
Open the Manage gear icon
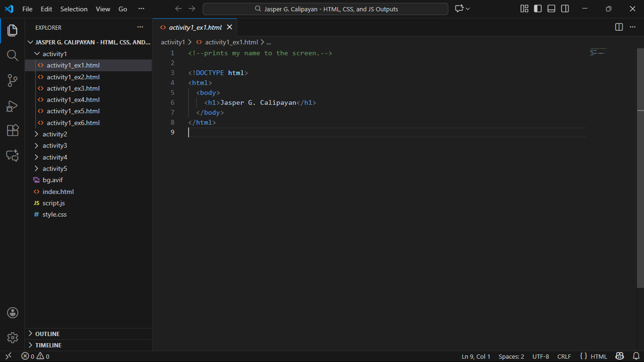13,337
